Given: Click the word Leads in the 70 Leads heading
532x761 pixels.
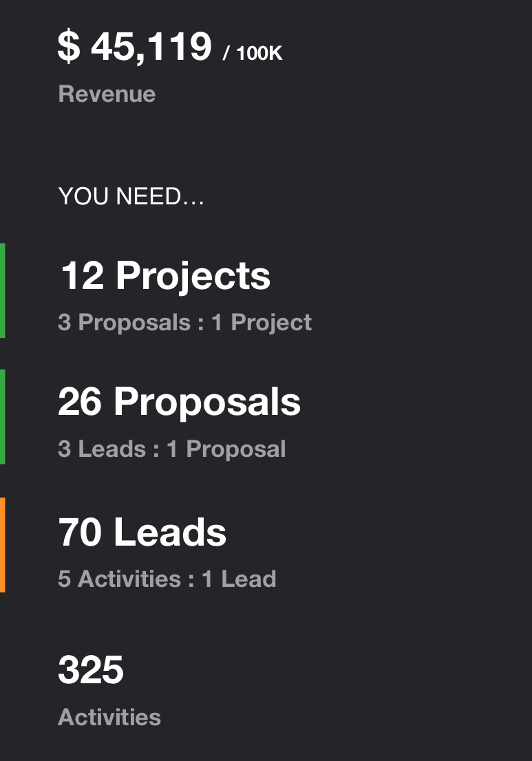Looking at the screenshot, I should [170, 532].
